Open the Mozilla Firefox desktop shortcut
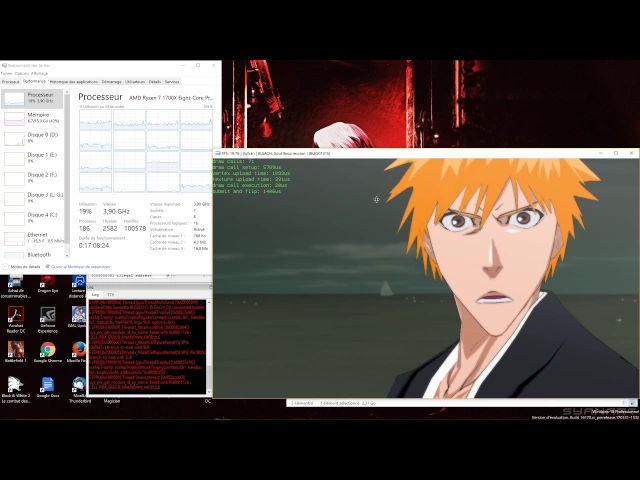 pyautogui.click(x=78, y=352)
